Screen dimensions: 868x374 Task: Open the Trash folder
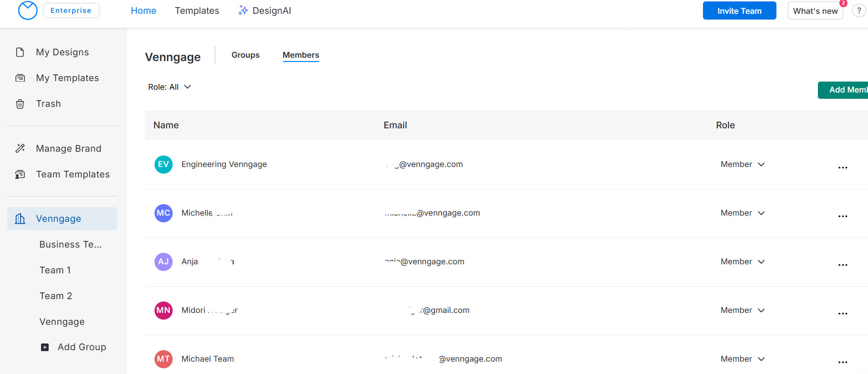click(48, 104)
